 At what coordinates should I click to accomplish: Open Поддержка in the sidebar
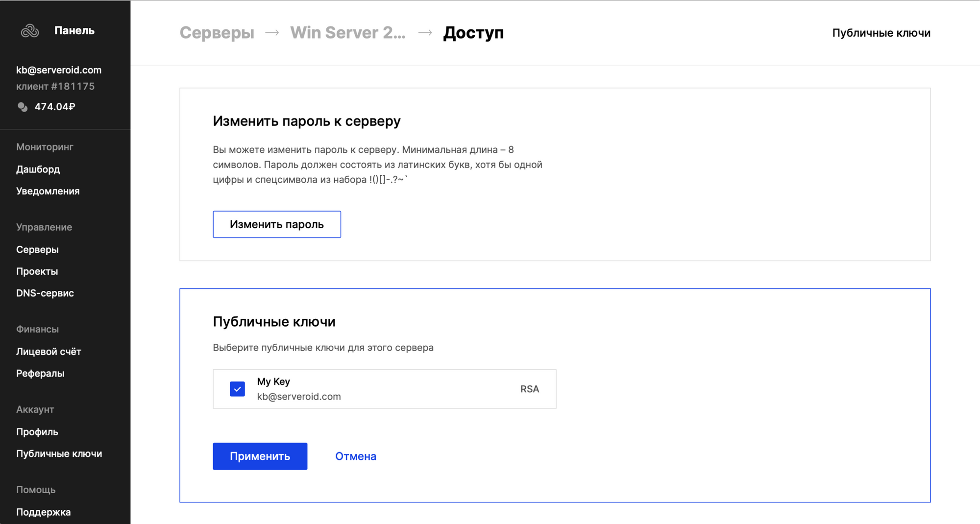tap(44, 512)
